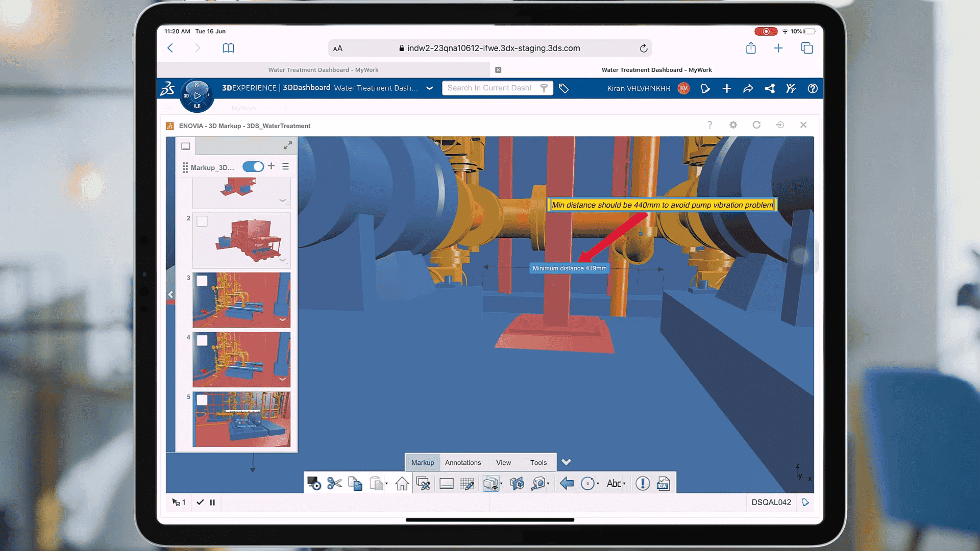
Task: Expand slide 2 thumbnail chevron
Action: click(282, 260)
